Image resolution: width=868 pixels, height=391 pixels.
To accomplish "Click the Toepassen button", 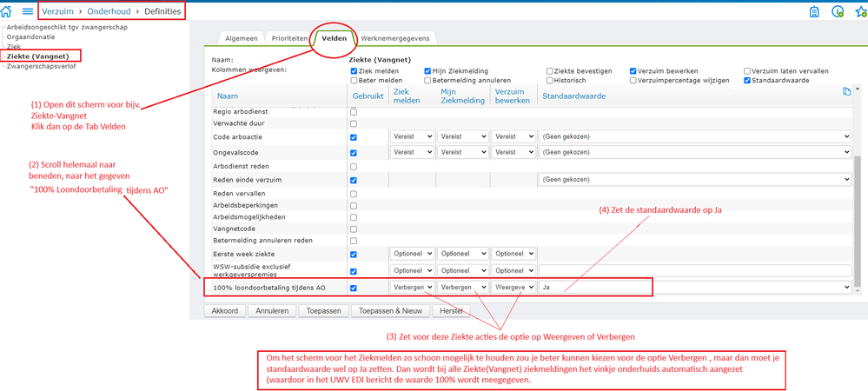I will tap(324, 311).
